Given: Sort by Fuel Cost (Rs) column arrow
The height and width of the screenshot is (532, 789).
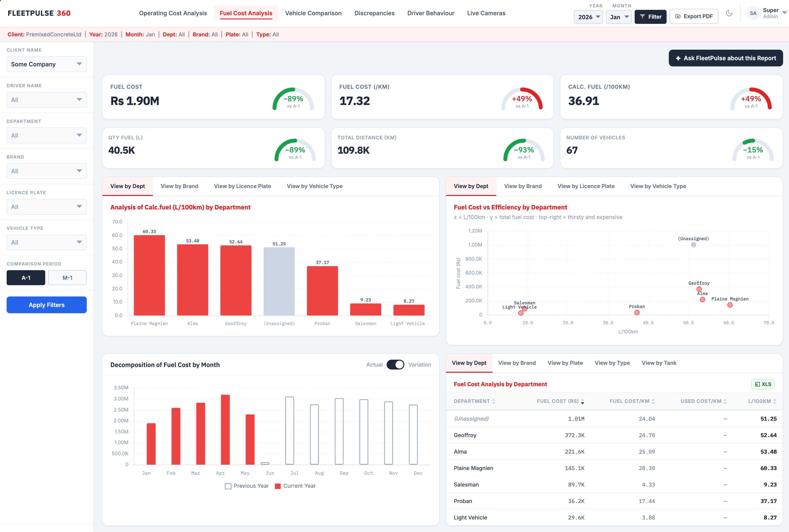Looking at the screenshot, I should point(582,401).
